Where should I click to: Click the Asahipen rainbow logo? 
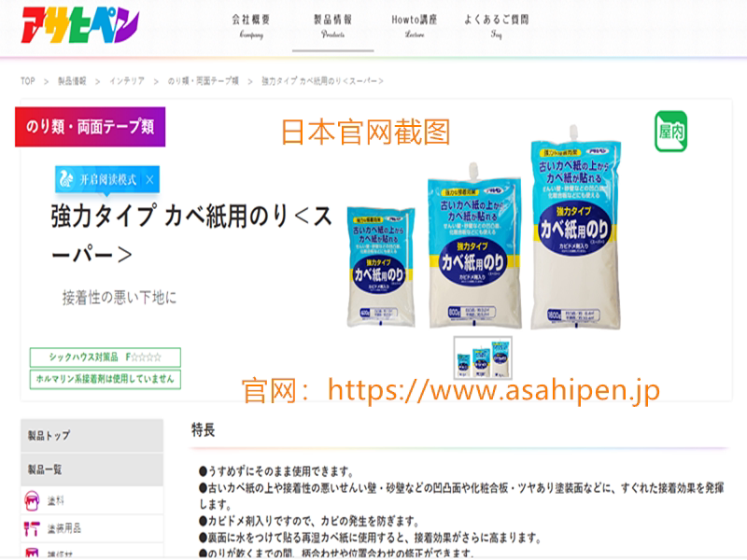tap(80, 26)
